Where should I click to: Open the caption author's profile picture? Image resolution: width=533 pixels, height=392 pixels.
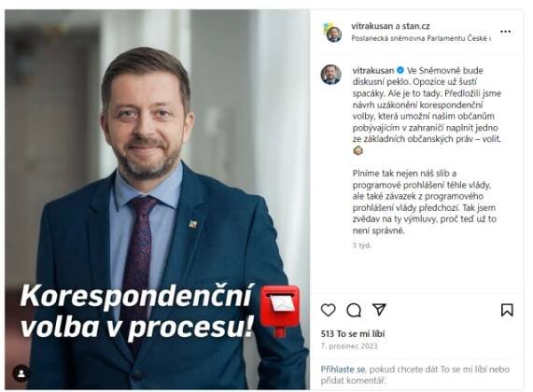330,74
